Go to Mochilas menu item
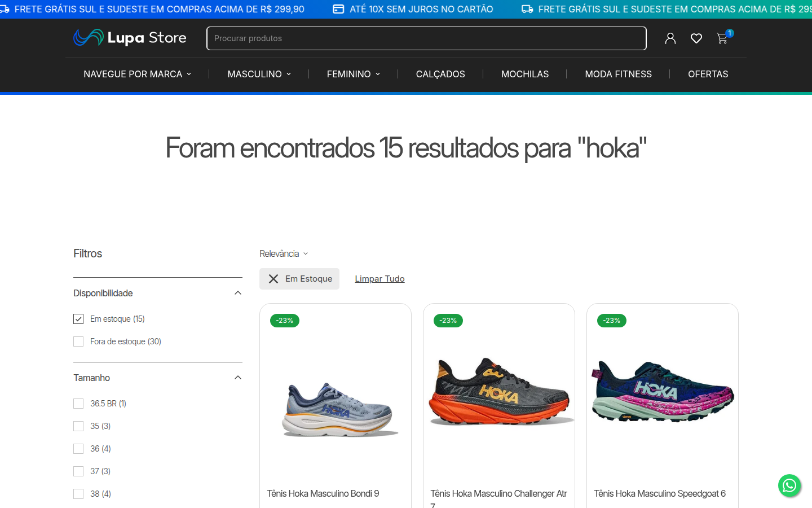This screenshot has height=508, width=812. (x=525, y=74)
